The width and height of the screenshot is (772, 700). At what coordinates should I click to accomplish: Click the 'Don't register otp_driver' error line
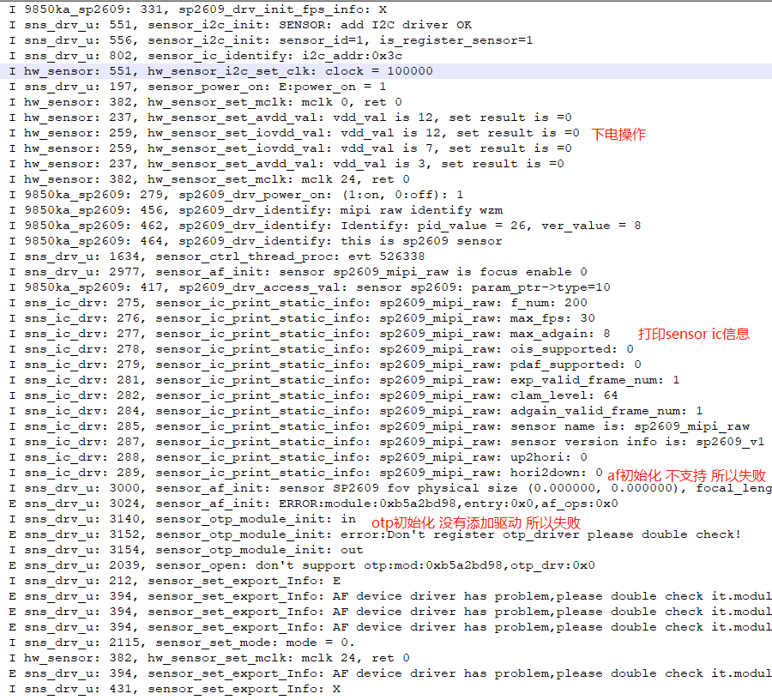coord(376,534)
